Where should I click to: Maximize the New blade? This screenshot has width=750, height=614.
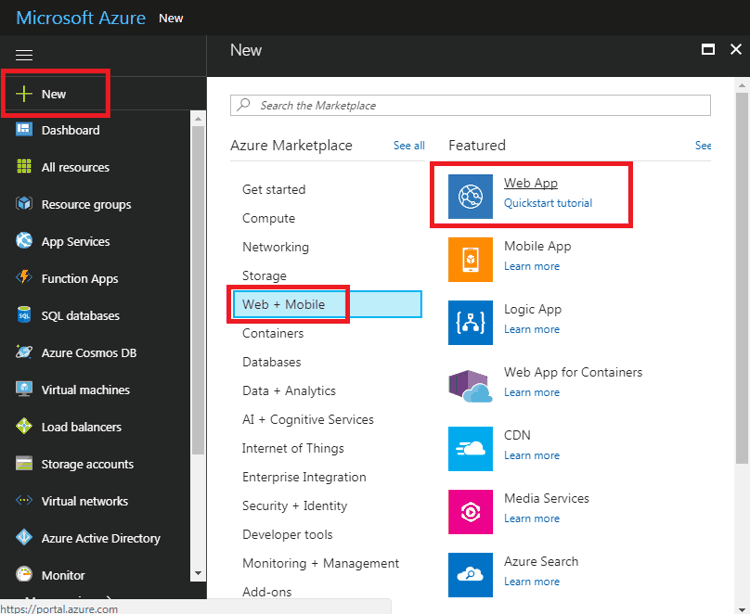[708, 49]
